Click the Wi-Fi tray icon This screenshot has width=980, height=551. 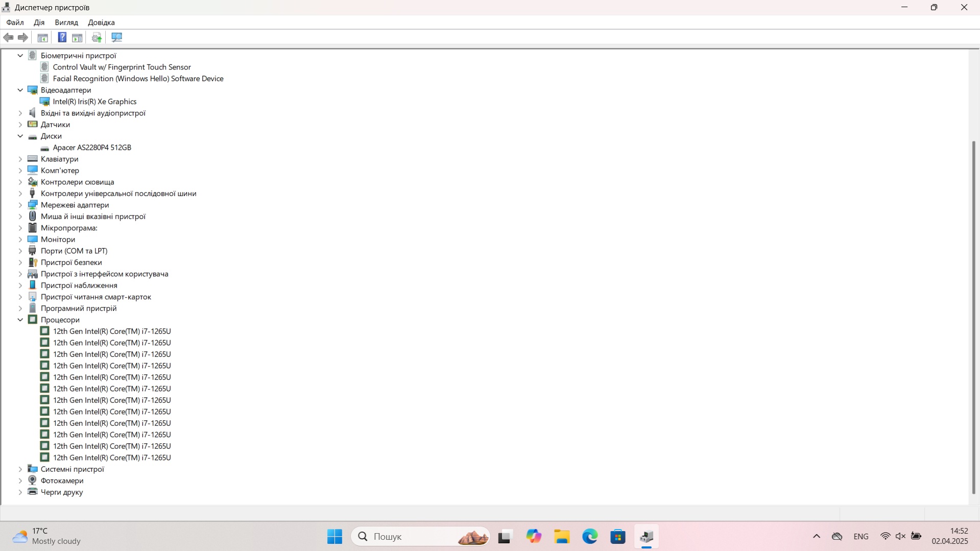pos(886,536)
